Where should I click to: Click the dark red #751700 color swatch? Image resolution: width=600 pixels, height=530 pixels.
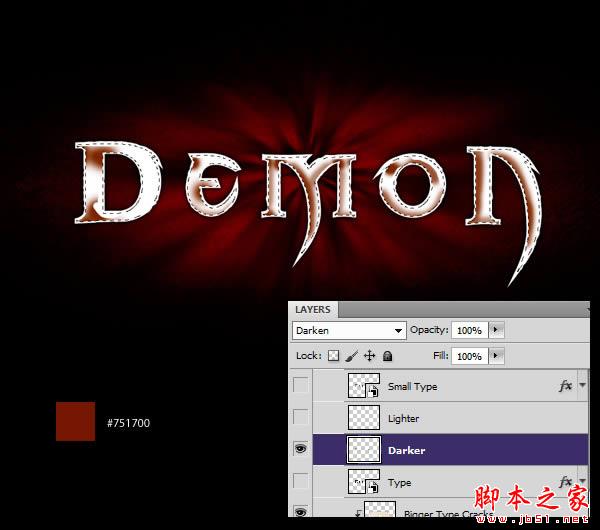75,421
